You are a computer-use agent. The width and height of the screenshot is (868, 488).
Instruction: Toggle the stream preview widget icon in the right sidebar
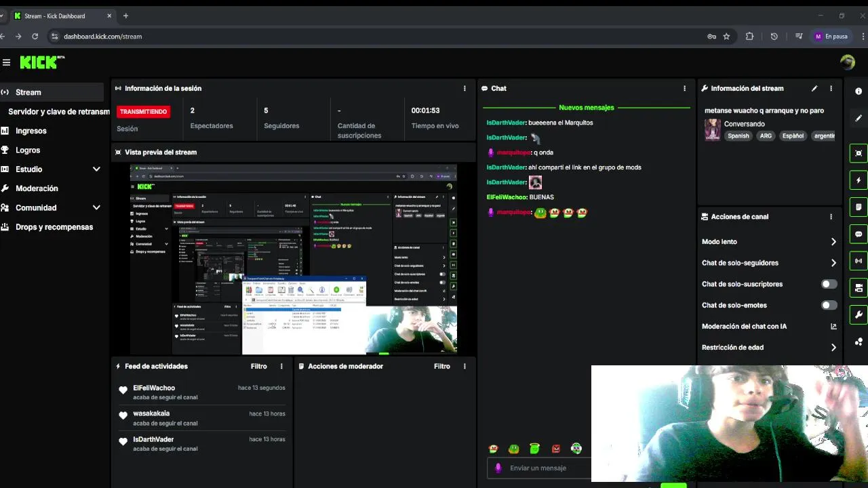click(x=859, y=153)
